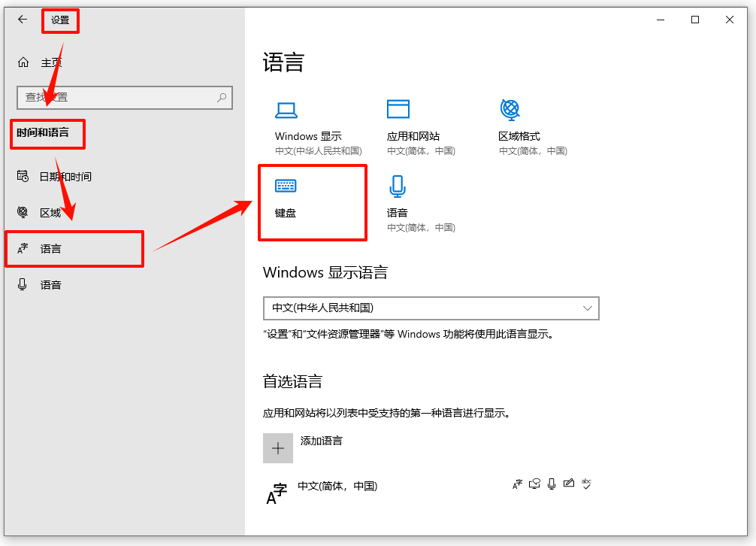Viewport: 756px width, 546px height.
Task: Click the spell-check abc icon for Chinese language
Action: point(586,484)
